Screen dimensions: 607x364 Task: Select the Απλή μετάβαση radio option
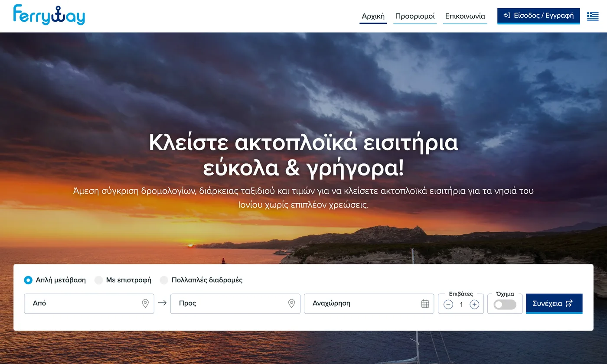(28, 280)
